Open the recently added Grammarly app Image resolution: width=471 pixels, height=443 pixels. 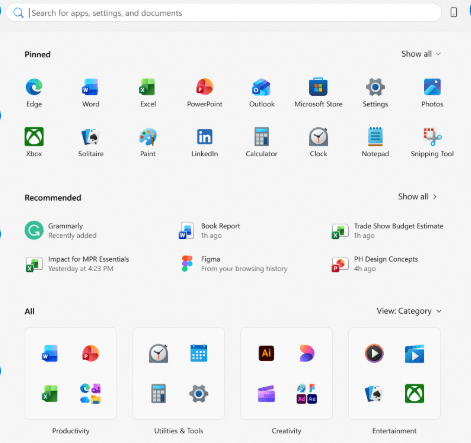click(60, 230)
